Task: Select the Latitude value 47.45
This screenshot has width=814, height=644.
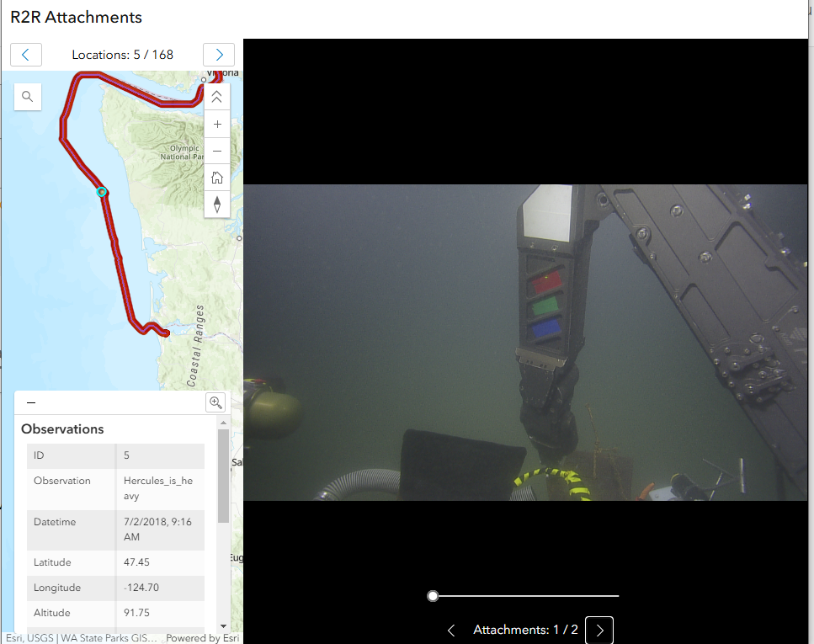Action: point(136,562)
